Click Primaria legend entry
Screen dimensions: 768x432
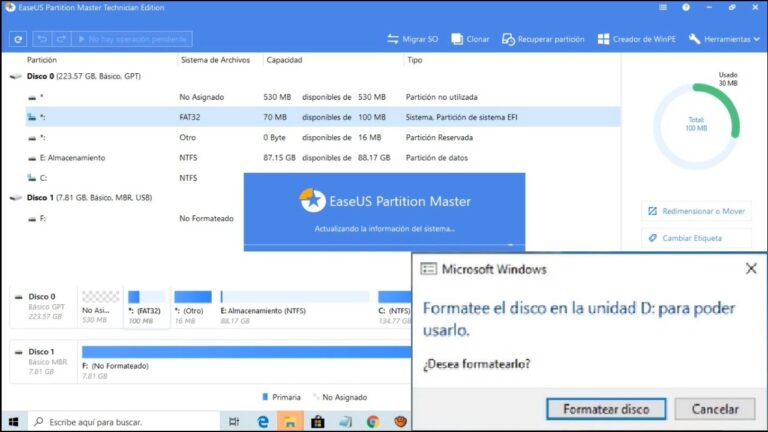point(282,397)
